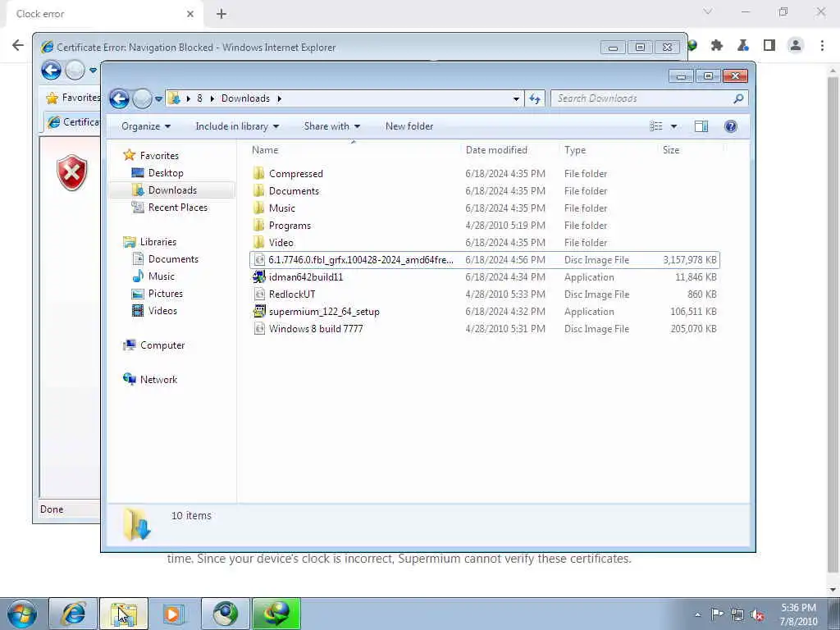The image size is (840, 630).
Task: Select the Video folder icon
Action: point(259,242)
